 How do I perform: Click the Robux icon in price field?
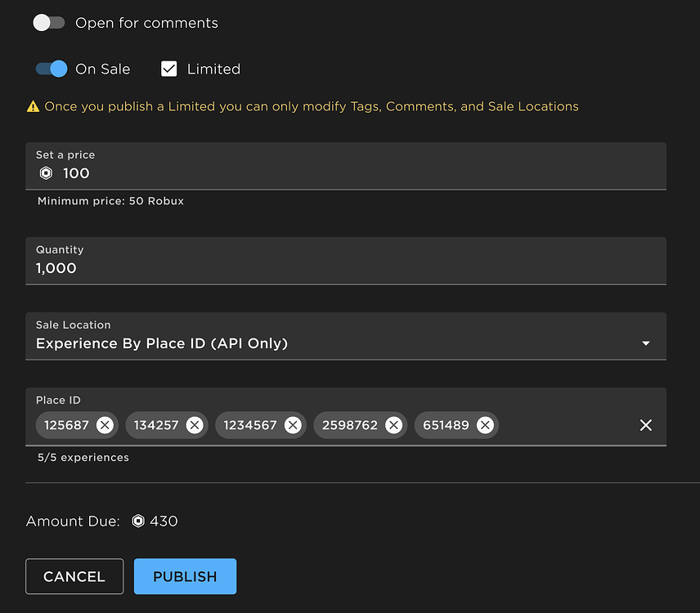[x=46, y=173]
